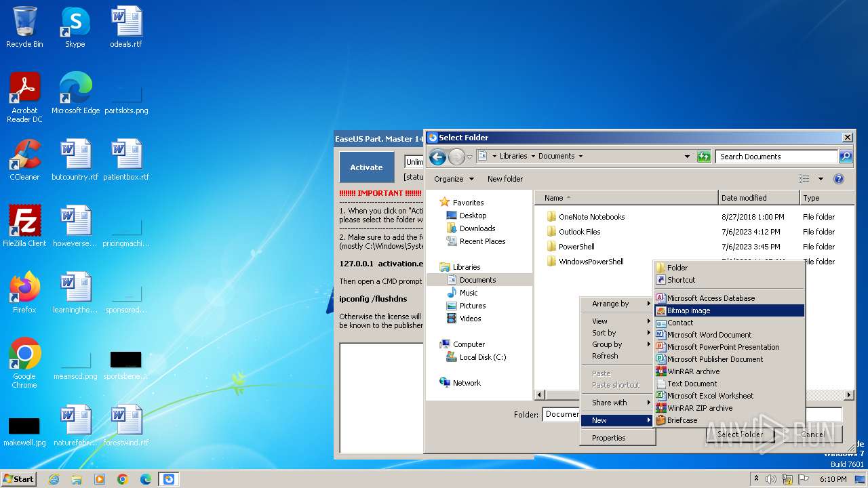Create a new Folder from submenu

[730, 268]
